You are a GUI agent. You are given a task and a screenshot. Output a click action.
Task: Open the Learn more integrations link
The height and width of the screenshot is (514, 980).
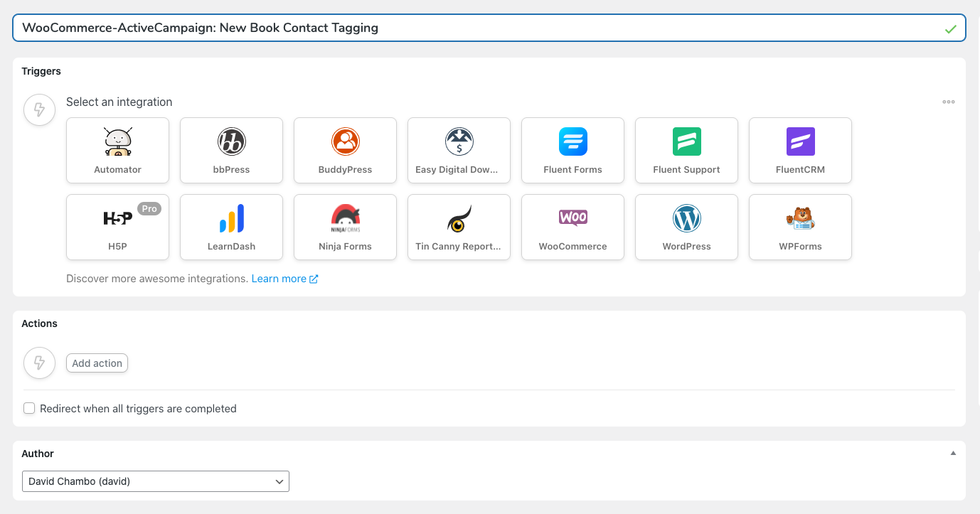[284, 279]
